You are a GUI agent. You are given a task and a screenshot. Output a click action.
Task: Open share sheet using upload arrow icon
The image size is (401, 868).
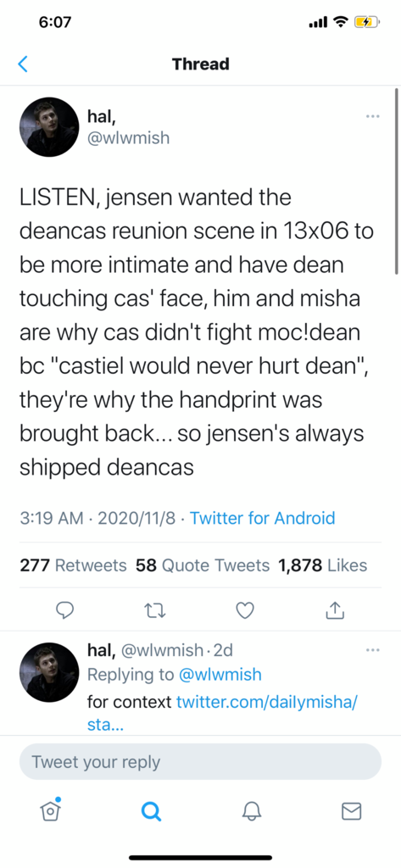(335, 610)
